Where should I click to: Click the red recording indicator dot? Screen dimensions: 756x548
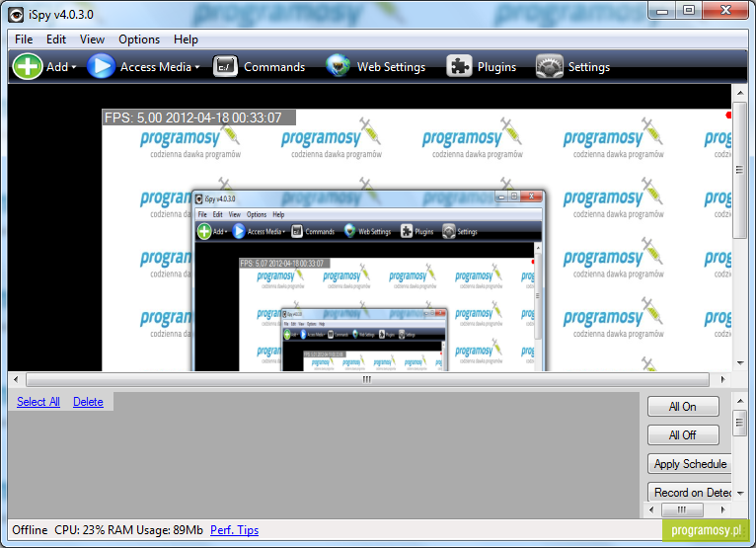(728, 115)
